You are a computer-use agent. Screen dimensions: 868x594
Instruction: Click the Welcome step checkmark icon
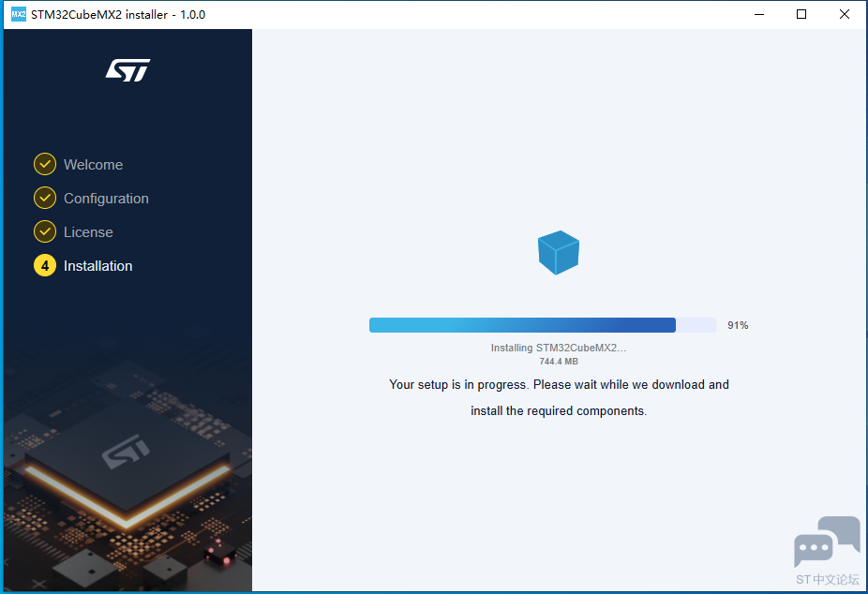click(x=45, y=164)
